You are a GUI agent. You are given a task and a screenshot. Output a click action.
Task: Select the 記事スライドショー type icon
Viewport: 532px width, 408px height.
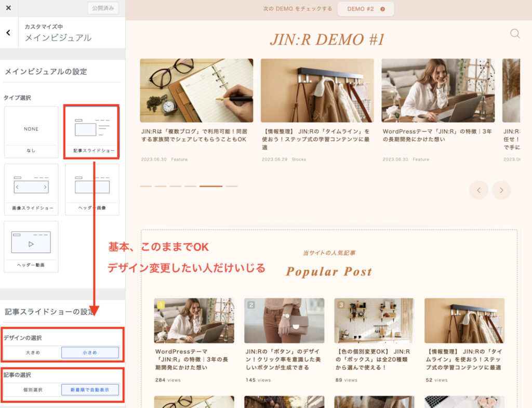(91, 130)
